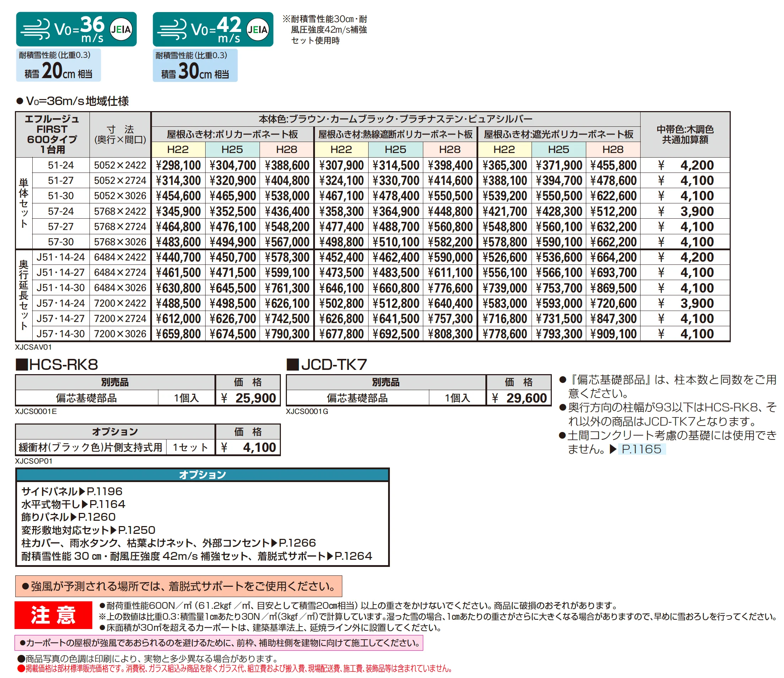Select code XJCSAV01 below table
Screen dimensions: 784x678
point(33,347)
